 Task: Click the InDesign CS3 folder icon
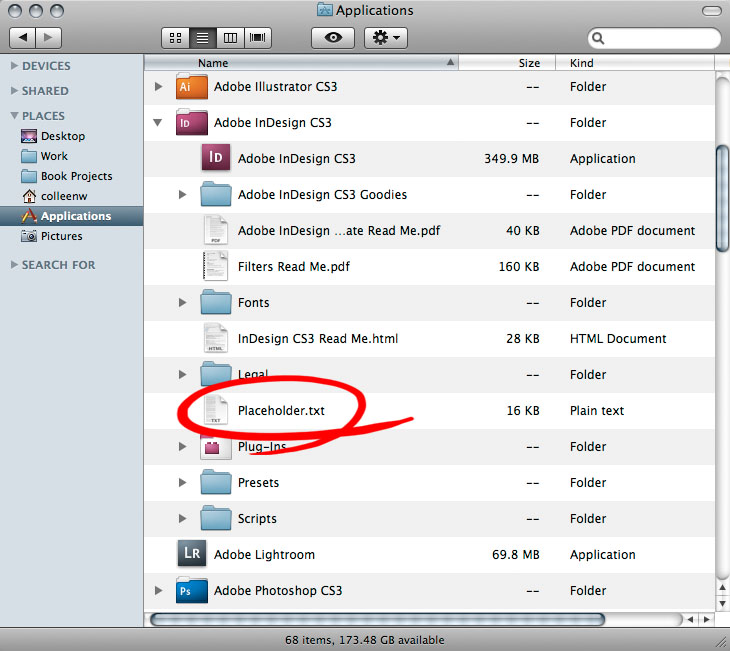191,122
